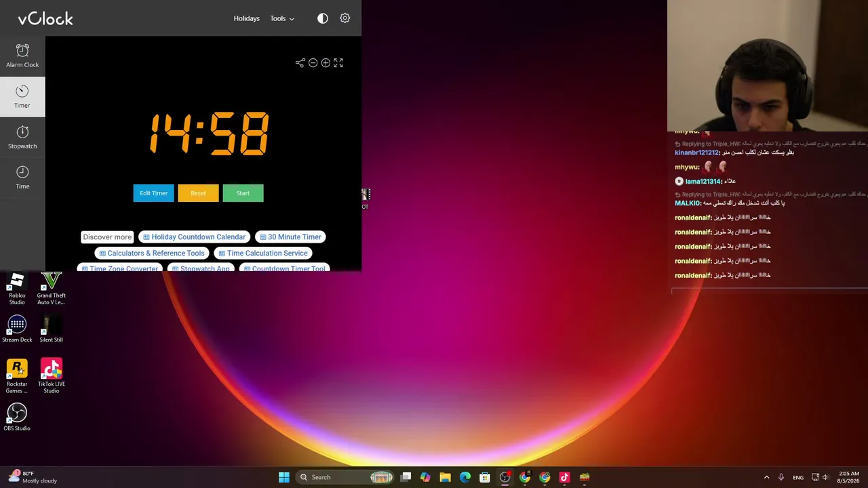This screenshot has height=488, width=868.
Task: Open Task View from the taskbar
Action: [x=406, y=477]
